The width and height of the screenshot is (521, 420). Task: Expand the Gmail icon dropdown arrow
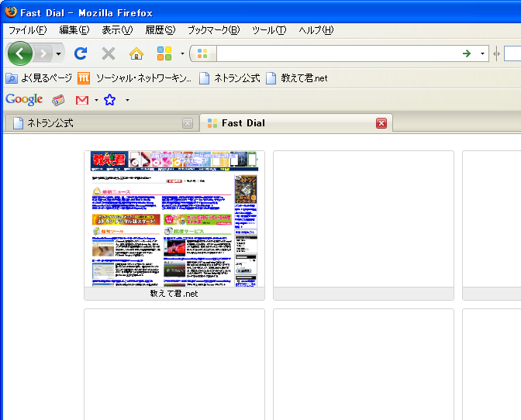(x=96, y=100)
